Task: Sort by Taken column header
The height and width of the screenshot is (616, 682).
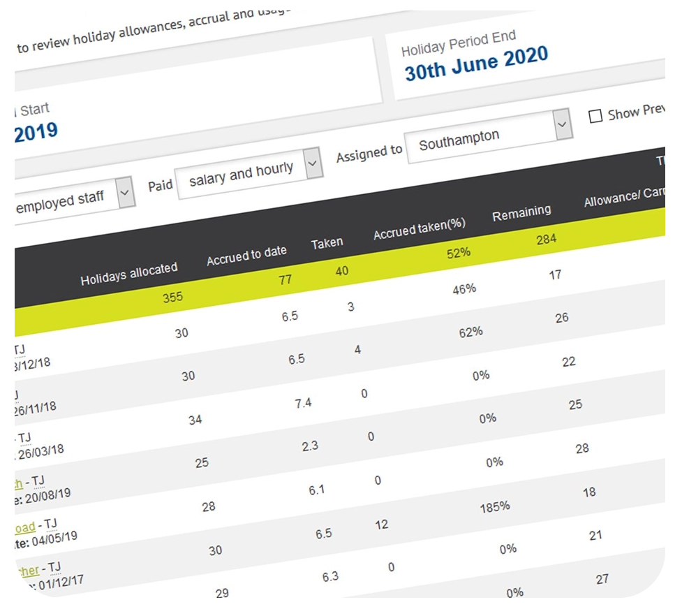Action: [x=327, y=243]
